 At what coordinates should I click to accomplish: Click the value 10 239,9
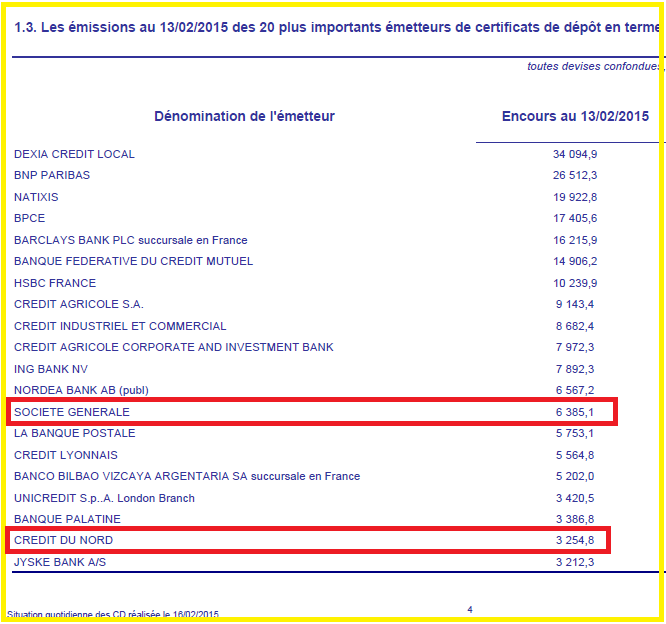(x=575, y=283)
